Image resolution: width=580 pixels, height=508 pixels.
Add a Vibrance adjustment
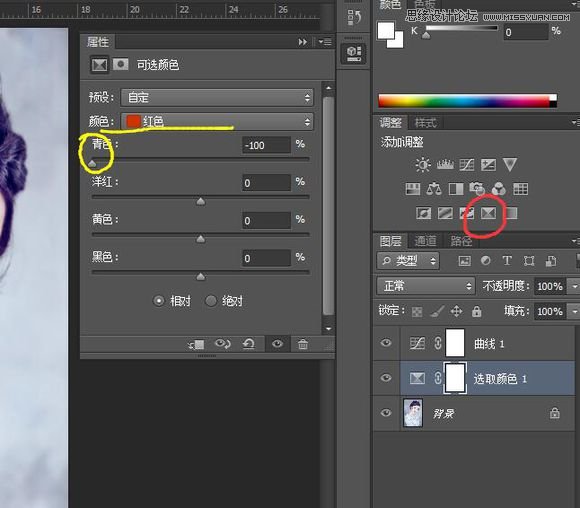coord(510,165)
